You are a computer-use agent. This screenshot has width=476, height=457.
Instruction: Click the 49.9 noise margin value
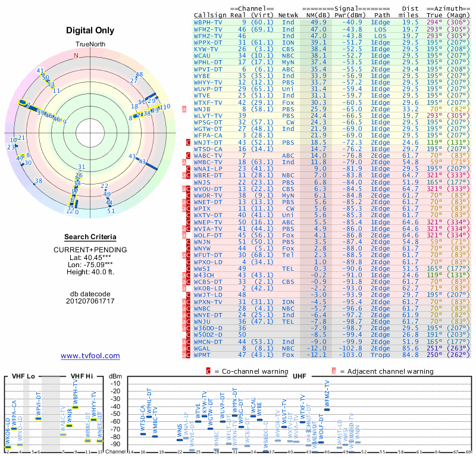click(x=318, y=23)
